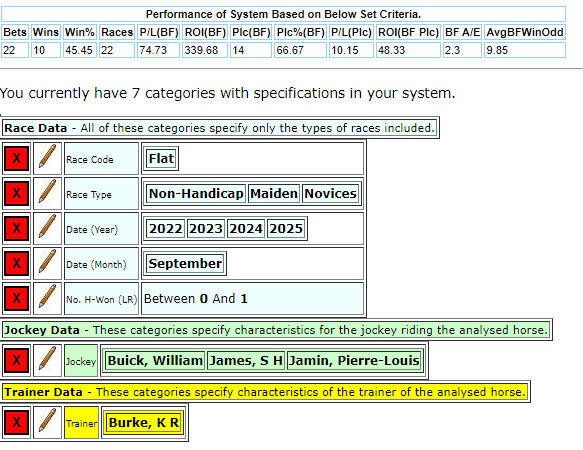
Task: Click the ROI(BF Plc) column header
Action: point(408,32)
